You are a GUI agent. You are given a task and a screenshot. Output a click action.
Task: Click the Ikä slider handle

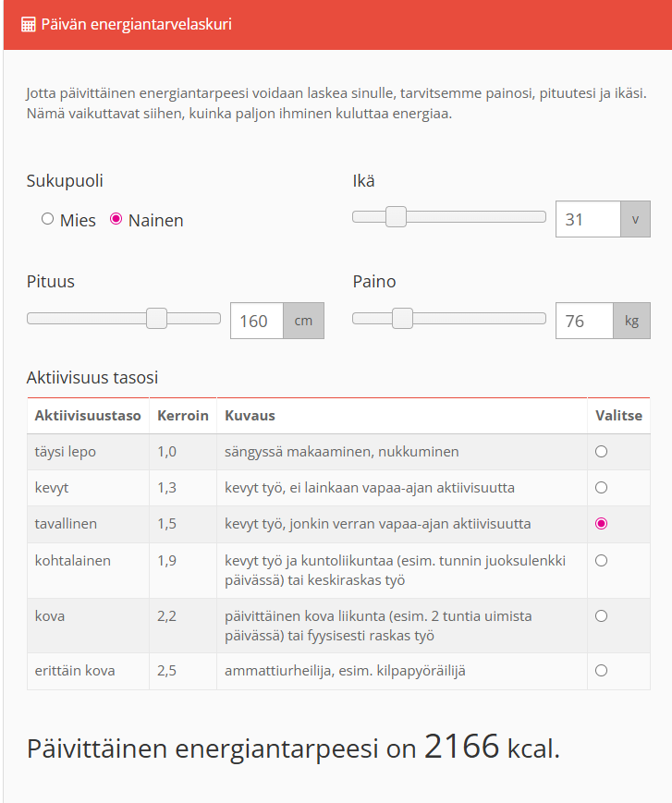point(396,217)
